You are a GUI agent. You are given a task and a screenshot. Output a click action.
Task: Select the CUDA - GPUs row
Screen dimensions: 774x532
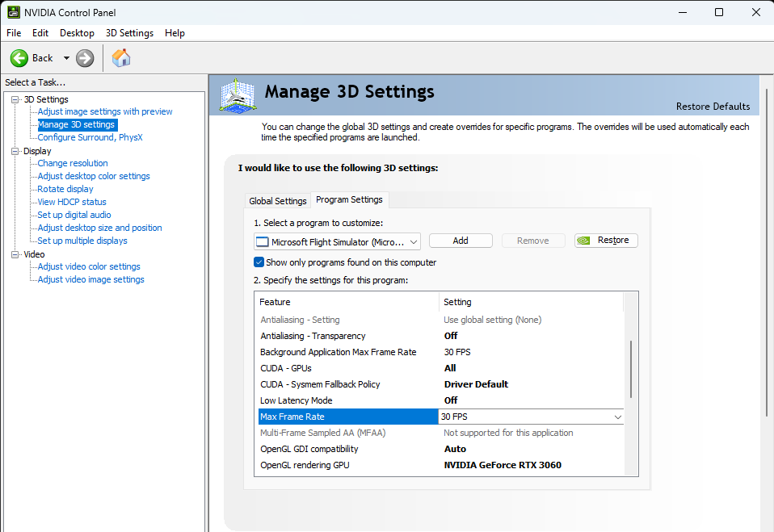441,368
